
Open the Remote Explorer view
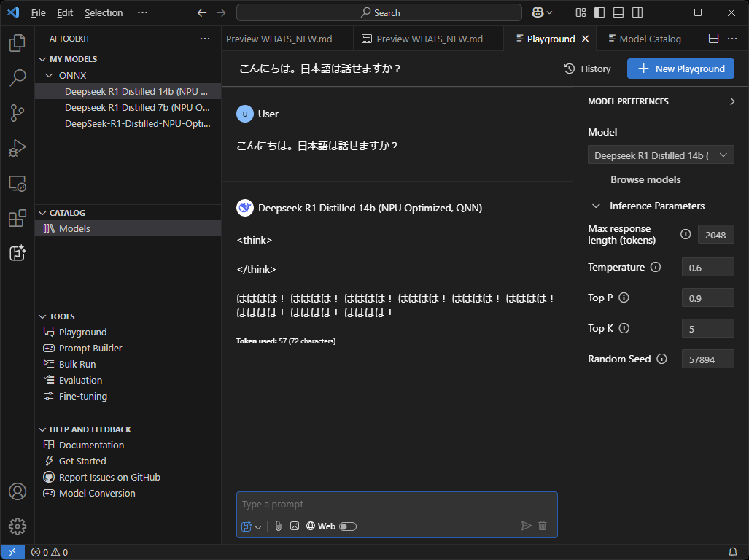click(18, 183)
